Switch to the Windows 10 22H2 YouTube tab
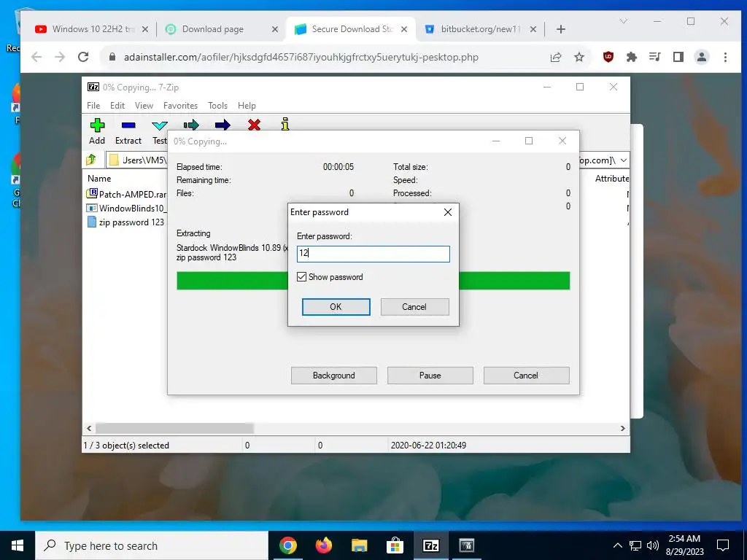This screenshot has width=747, height=560. click(91, 29)
